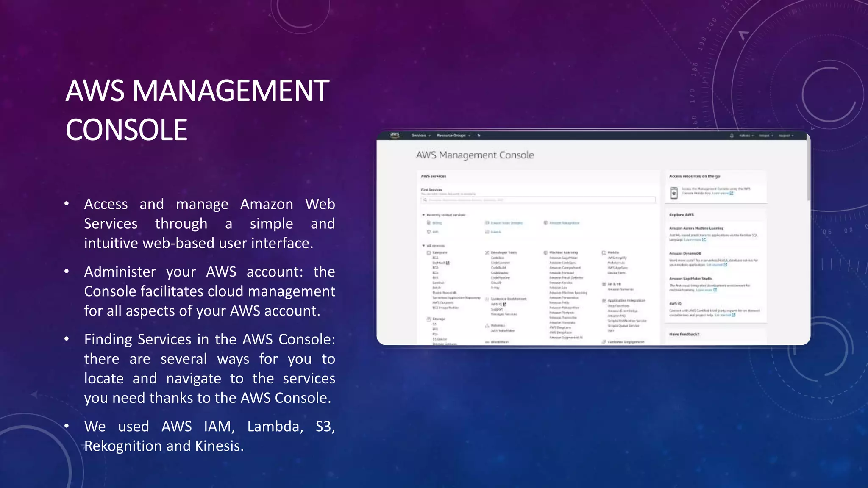Click the Customer Enablement category icon

tap(487, 299)
